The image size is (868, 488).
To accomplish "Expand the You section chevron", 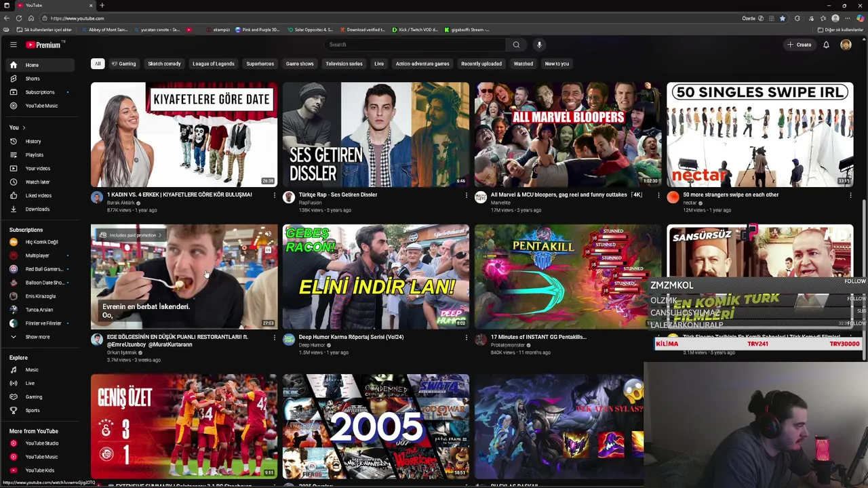I will tap(24, 127).
